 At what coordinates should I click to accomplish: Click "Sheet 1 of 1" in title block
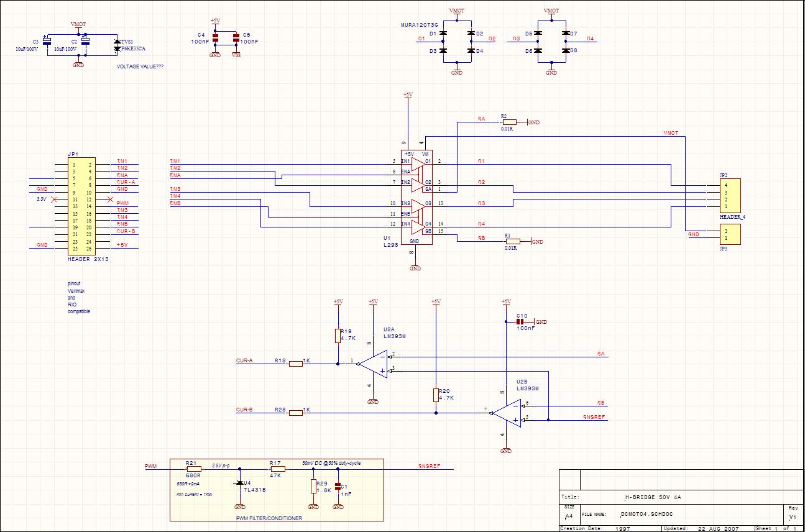(776, 528)
